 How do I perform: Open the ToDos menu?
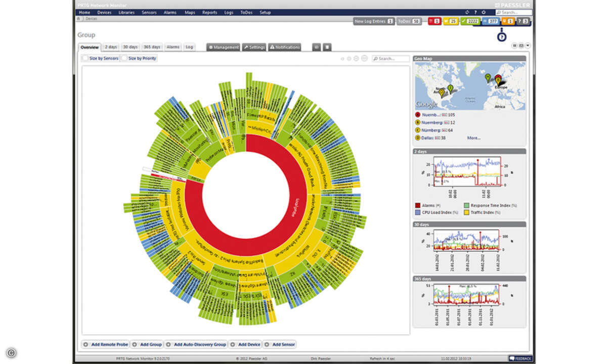(x=247, y=12)
